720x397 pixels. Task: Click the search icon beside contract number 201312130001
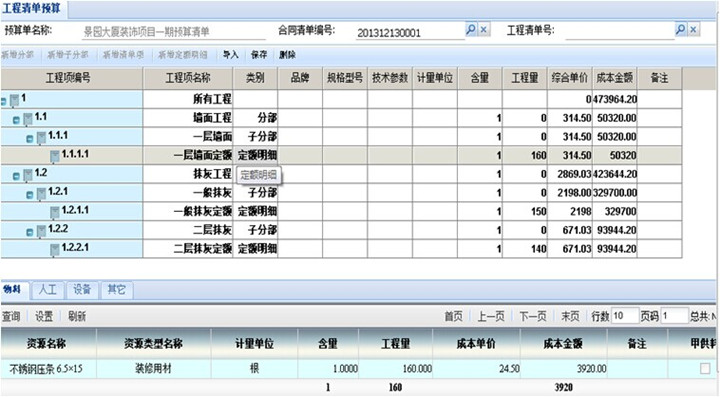pos(471,30)
